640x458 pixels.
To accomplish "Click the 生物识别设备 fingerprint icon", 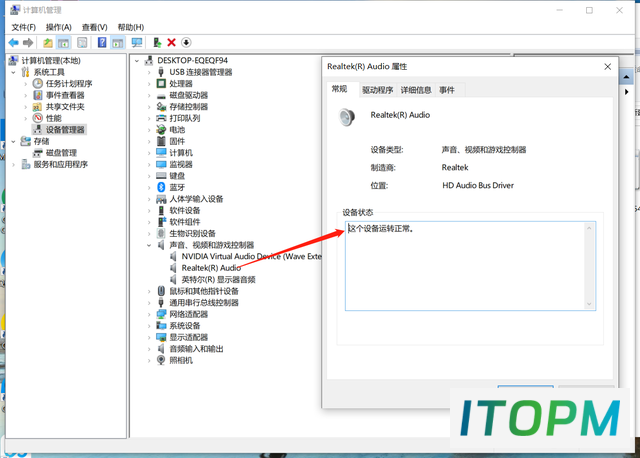I will point(161,233).
